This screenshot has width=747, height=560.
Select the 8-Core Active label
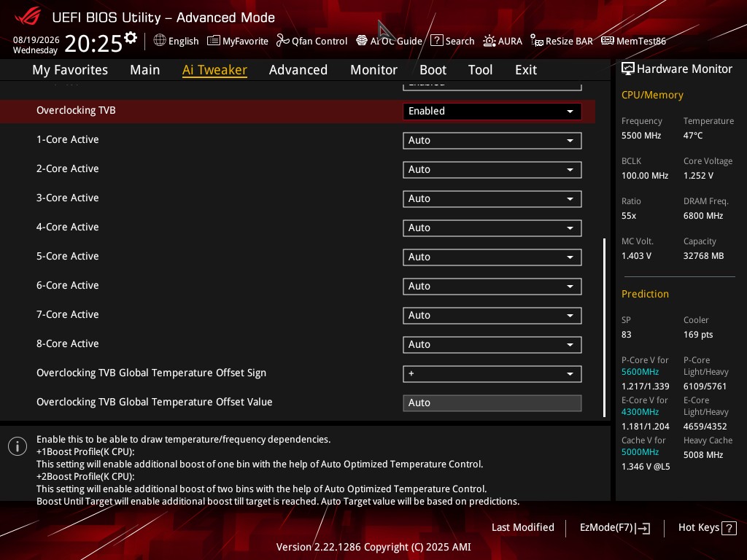(x=68, y=344)
